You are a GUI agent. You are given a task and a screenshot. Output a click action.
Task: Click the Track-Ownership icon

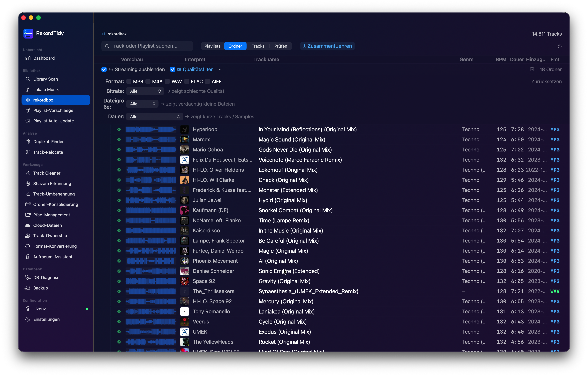[28, 236]
